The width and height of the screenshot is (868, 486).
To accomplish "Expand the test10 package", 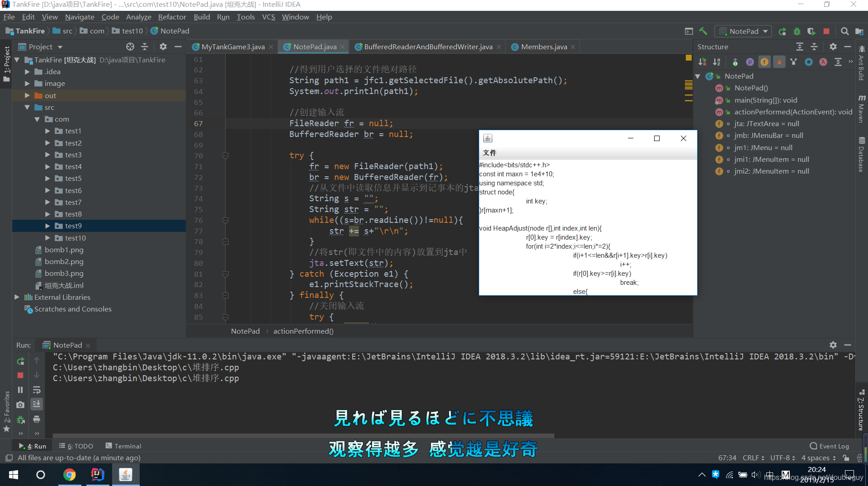I will click(x=47, y=238).
